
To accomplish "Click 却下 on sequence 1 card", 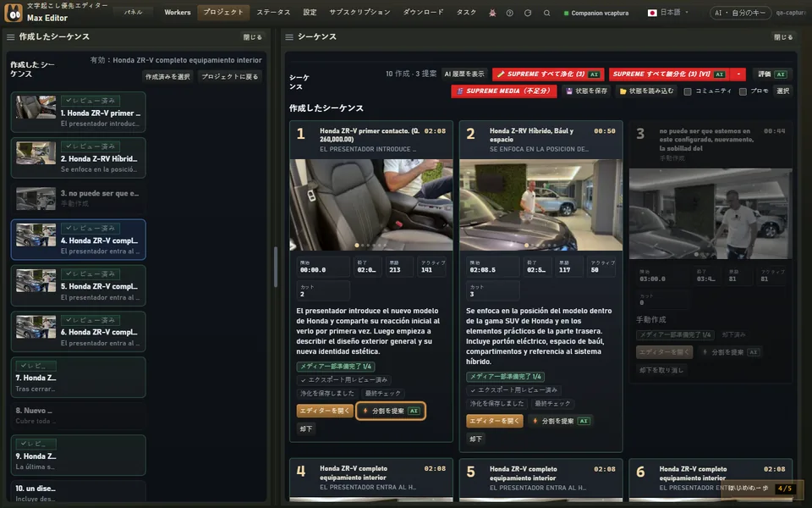I will (x=306, y=428).
